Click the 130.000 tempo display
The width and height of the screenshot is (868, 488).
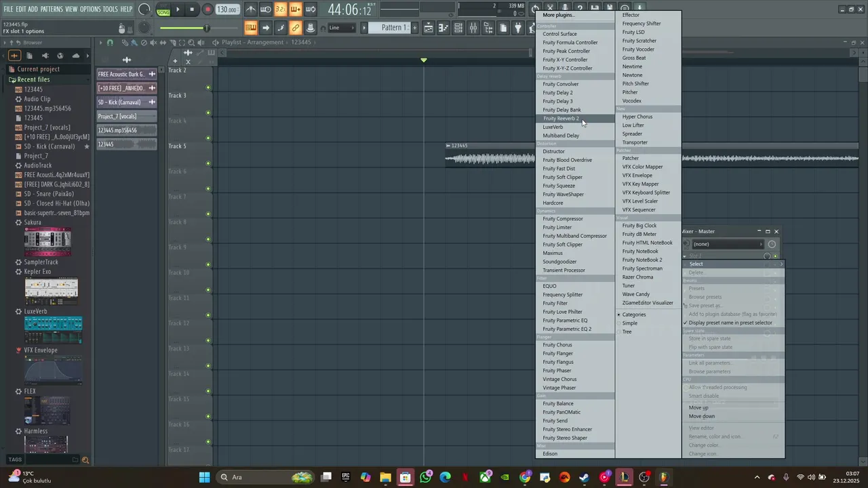(x=227, y=9)
